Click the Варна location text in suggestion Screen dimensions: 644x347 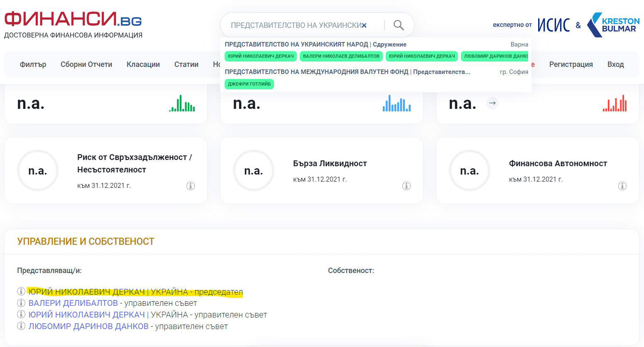coord(519,44)
